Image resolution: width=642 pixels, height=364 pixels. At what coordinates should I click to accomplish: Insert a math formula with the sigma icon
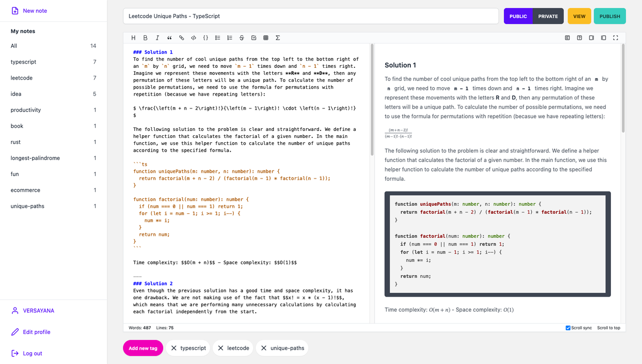click(x=278, y=38)
